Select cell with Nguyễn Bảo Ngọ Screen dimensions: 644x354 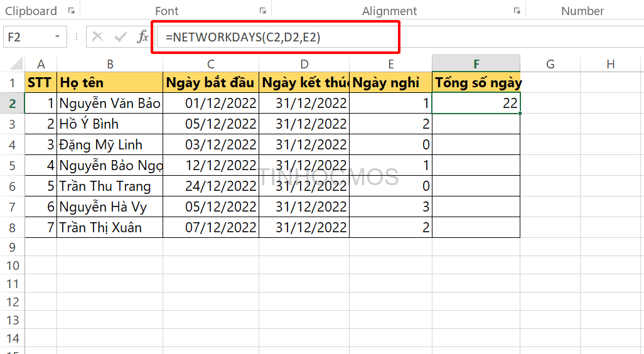coord(110,165)
